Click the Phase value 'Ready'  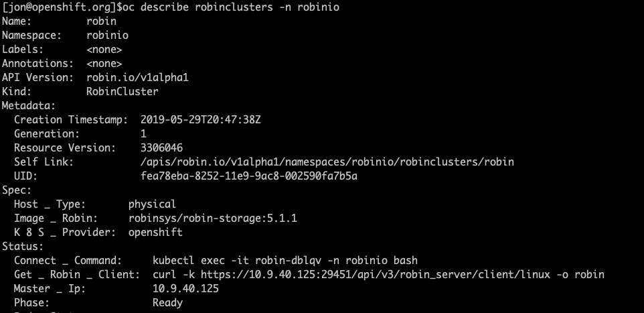(167, 303)
